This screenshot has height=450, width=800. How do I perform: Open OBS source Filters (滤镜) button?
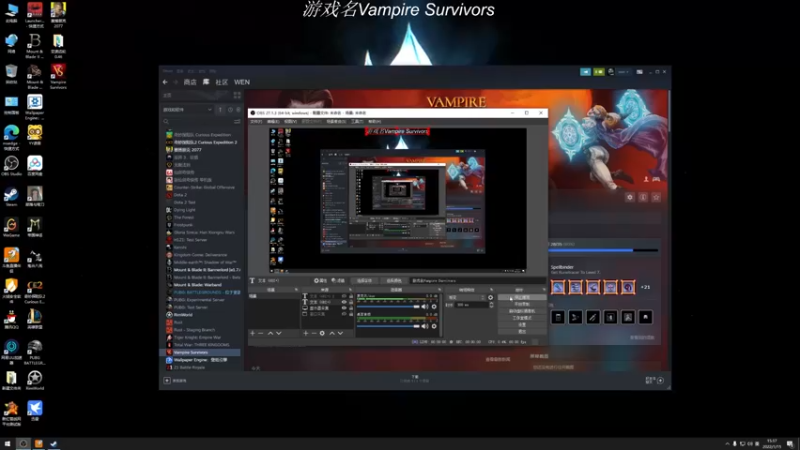338,281
